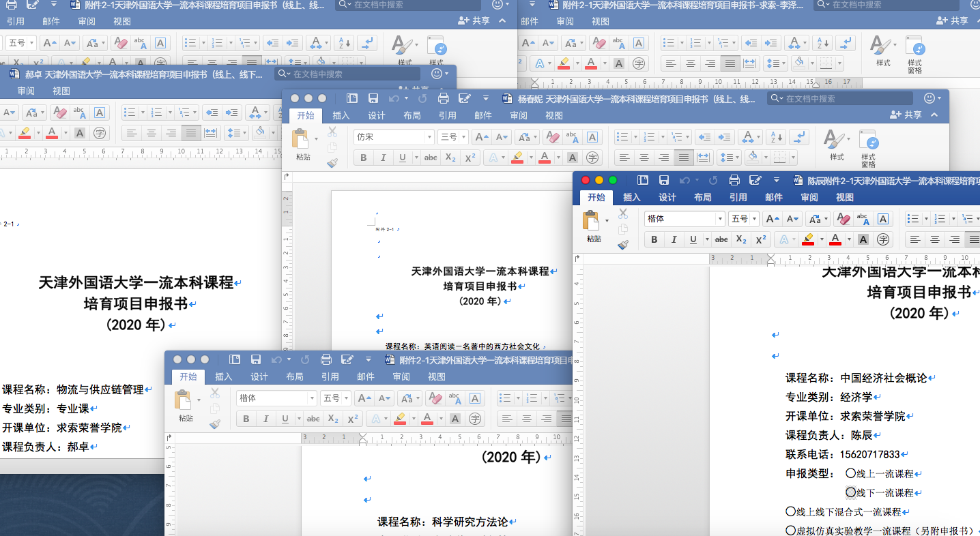Click red font color A in 陈辰 window
This screenshot has height=536, width=980.
(x=835, y=239)
